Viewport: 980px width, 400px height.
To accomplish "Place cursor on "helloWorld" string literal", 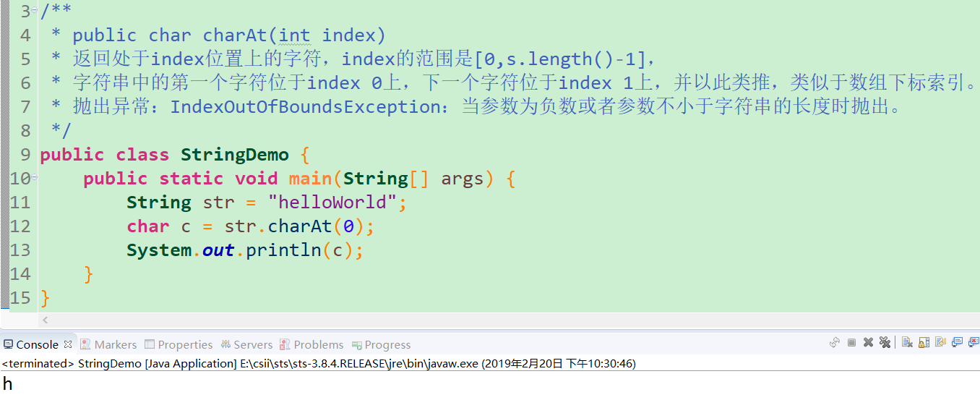I will click(x=332, y=203).
